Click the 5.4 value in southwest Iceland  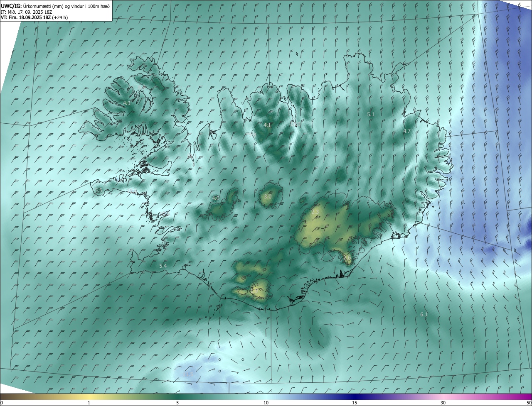(163, 266)
